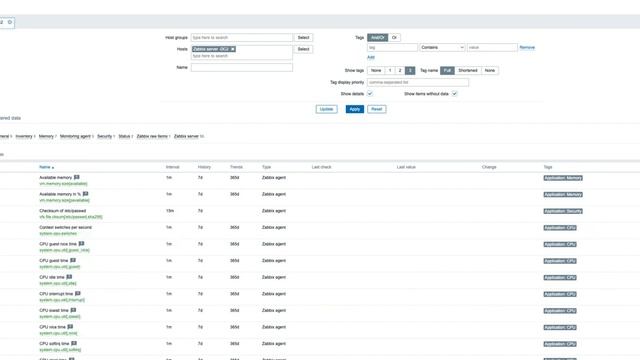Open description icon beside Available memory in %
This screenshot has width=640, height=360.
pyautogui.click(x=85, y=194)
